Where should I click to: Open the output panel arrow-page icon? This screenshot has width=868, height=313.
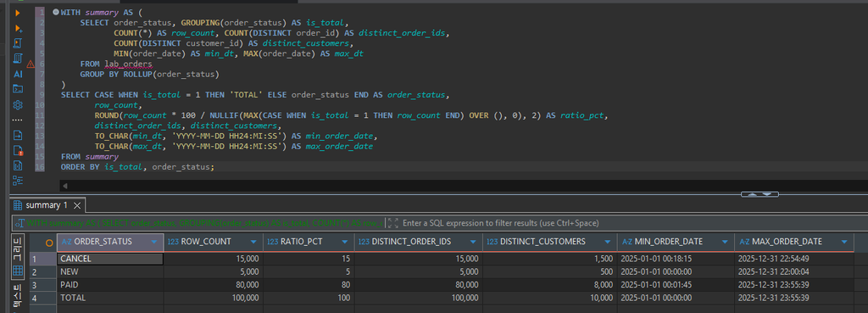pyautogui.click(x=18, y=135)
